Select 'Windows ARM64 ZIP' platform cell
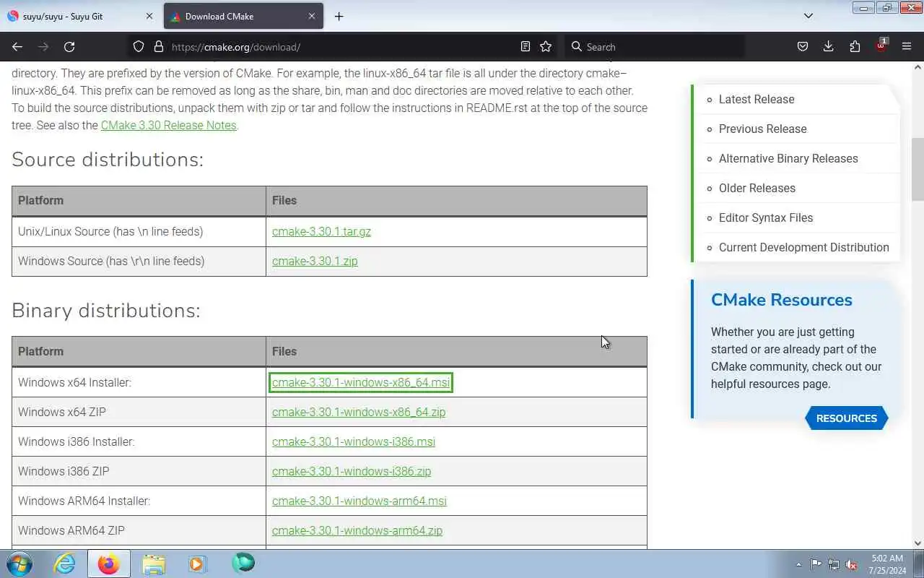 [x=139, y=530]
